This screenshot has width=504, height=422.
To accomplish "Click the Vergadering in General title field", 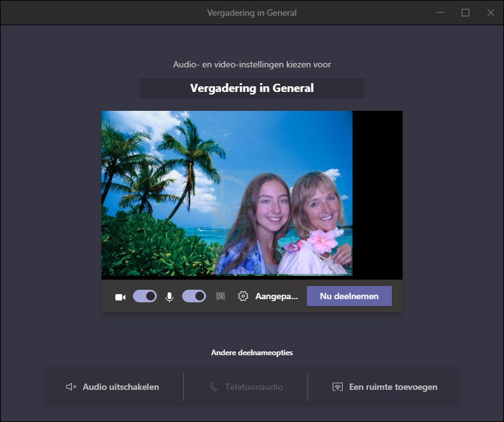I will pyautogui.click(x=252, y=88).
